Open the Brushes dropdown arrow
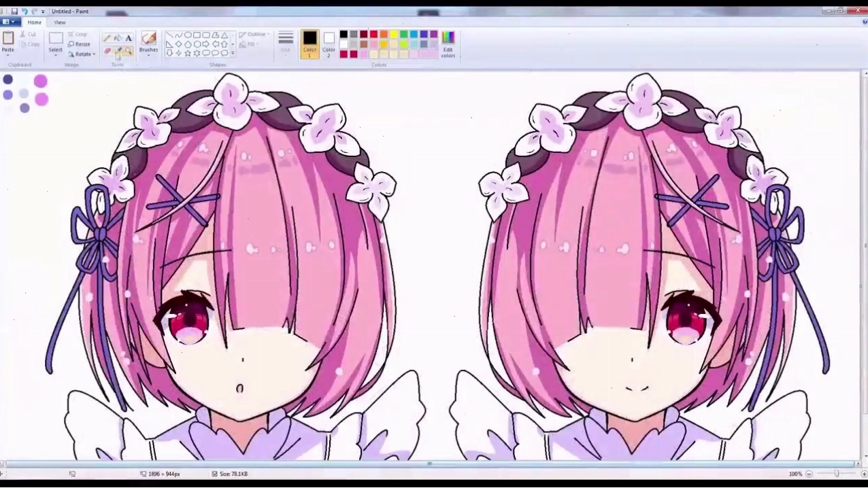 pos(148,55)
